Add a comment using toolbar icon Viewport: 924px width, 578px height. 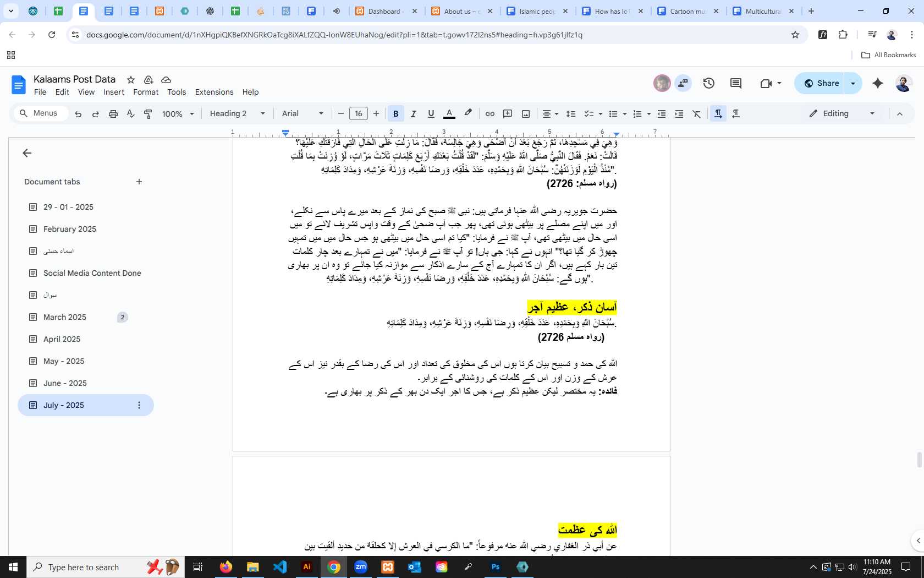508,114
